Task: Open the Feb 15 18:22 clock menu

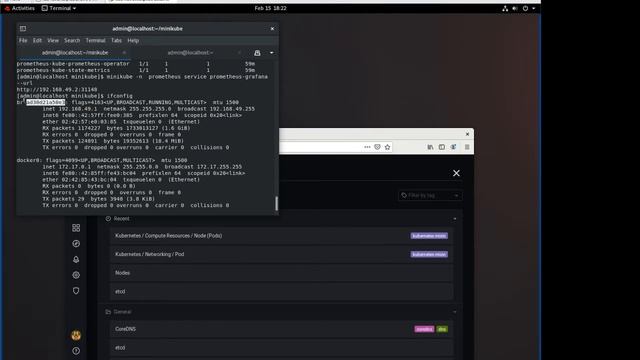Action: [x=270, y=8]
